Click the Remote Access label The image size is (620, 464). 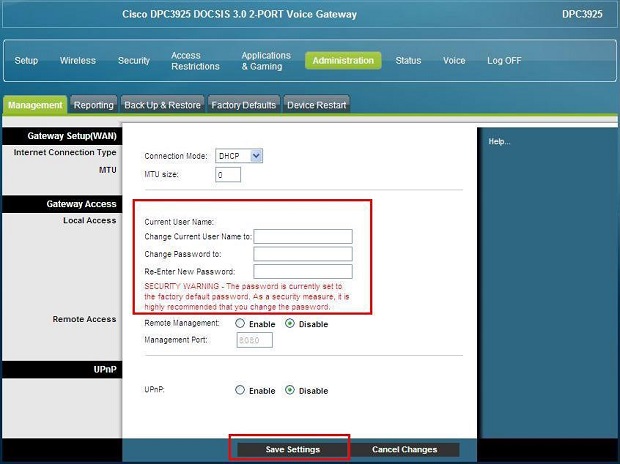[84, 319]
